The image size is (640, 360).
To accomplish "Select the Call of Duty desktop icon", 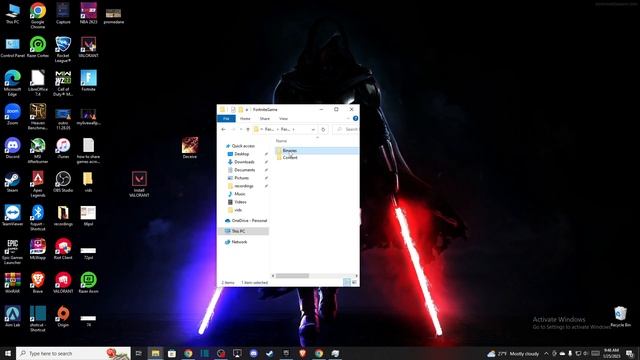I will (x=63, y=83).
